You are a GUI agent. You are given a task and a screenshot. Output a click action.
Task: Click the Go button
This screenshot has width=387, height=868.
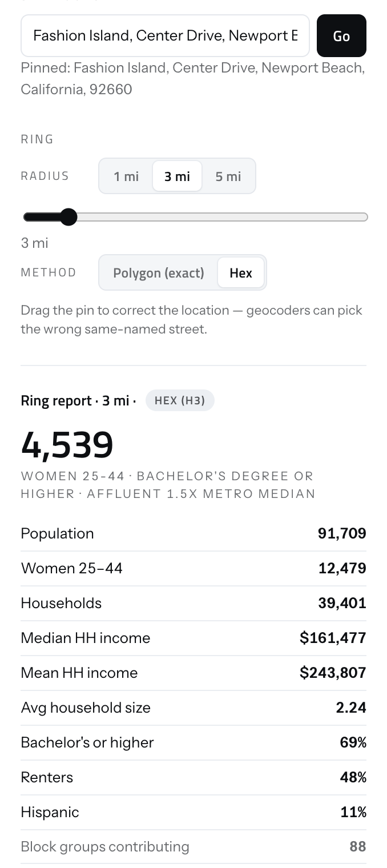coord(341,35)
